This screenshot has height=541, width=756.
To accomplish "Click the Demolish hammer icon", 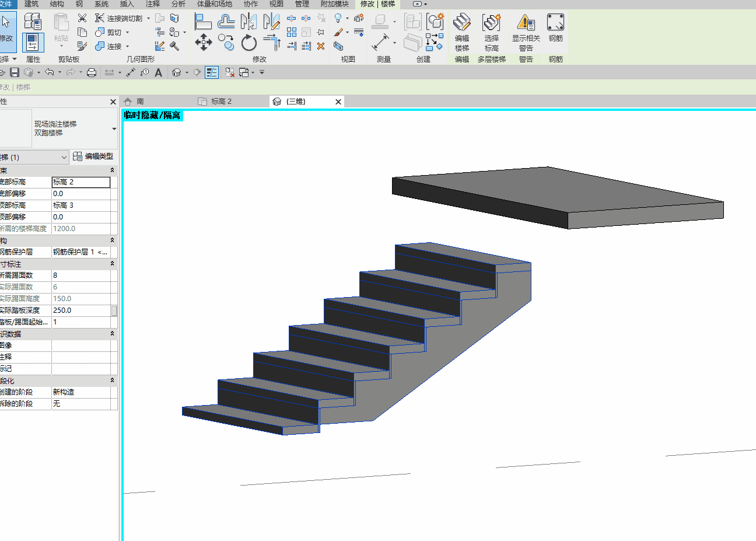I will (174, 46).
